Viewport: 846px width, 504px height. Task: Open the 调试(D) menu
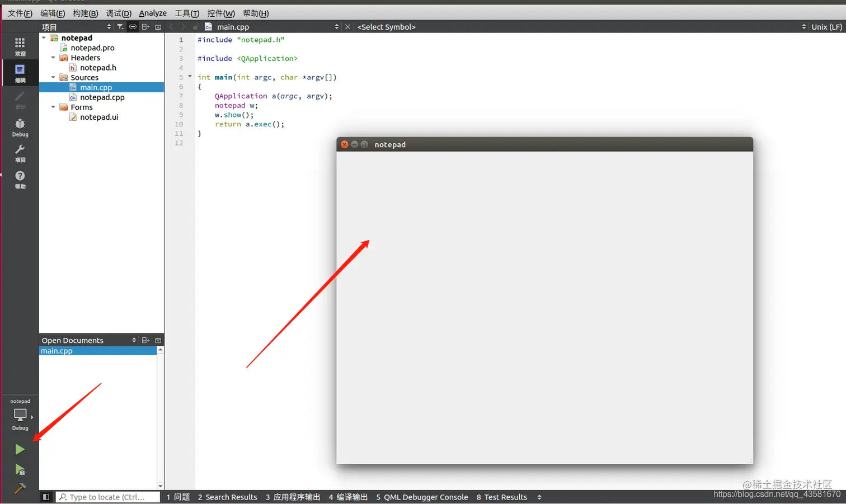(x=119, y=13)
